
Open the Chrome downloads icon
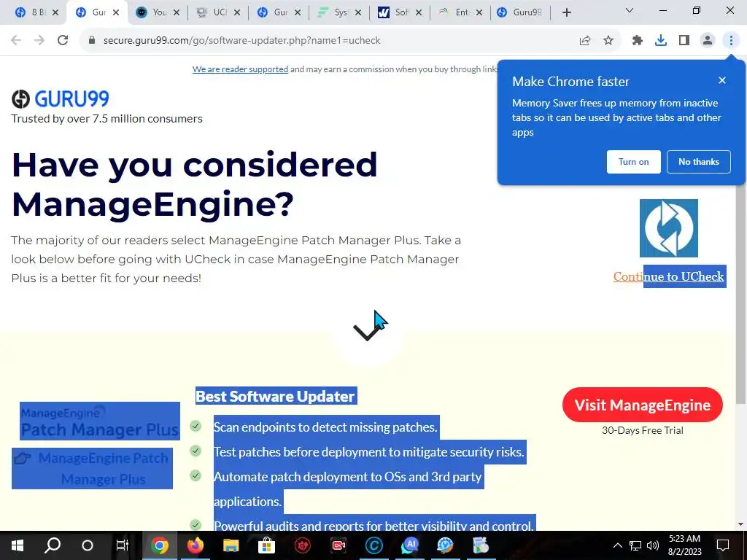coord(661,41)
